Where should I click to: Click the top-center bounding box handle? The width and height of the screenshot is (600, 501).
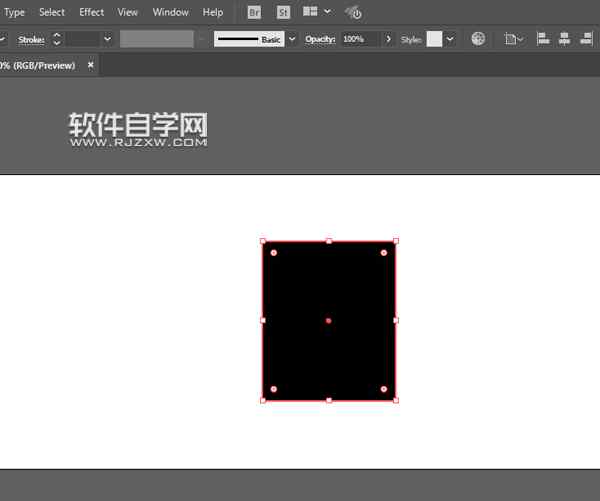point(329,241)
